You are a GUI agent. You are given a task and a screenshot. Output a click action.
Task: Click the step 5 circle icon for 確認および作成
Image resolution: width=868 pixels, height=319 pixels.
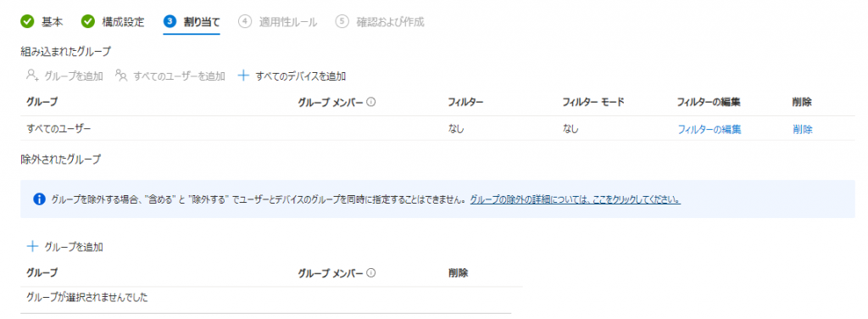coord(342,21)
